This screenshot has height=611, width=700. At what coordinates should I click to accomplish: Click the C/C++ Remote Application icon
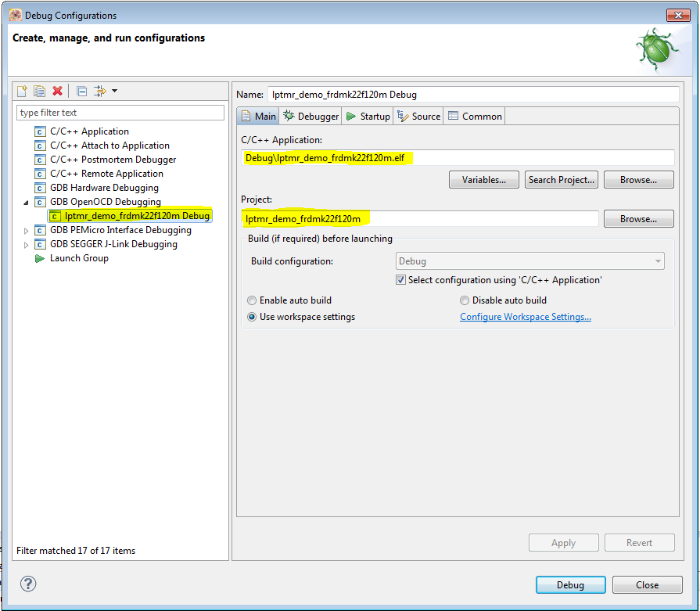tap(40, 174)
